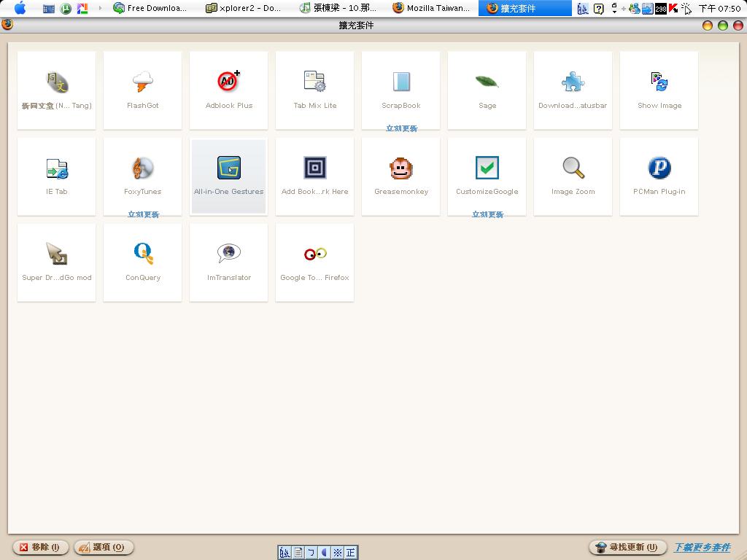Click the Kaspersky red K tray icon
Viewport: 747px width, 560px height.
(673, 8)
